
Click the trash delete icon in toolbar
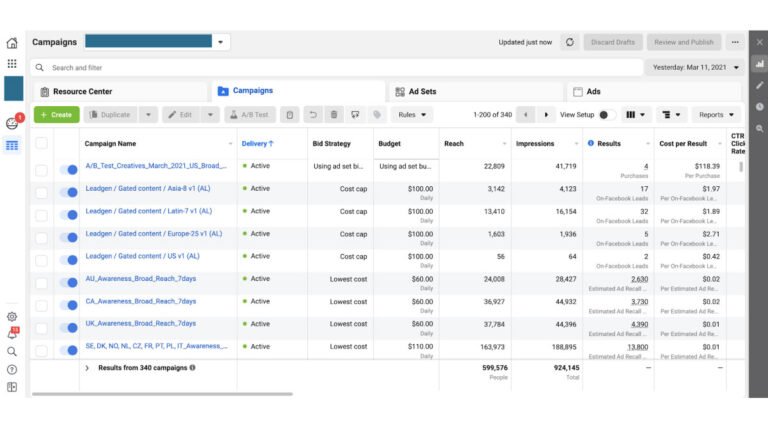pyautogui.click(x=334, y=115)
